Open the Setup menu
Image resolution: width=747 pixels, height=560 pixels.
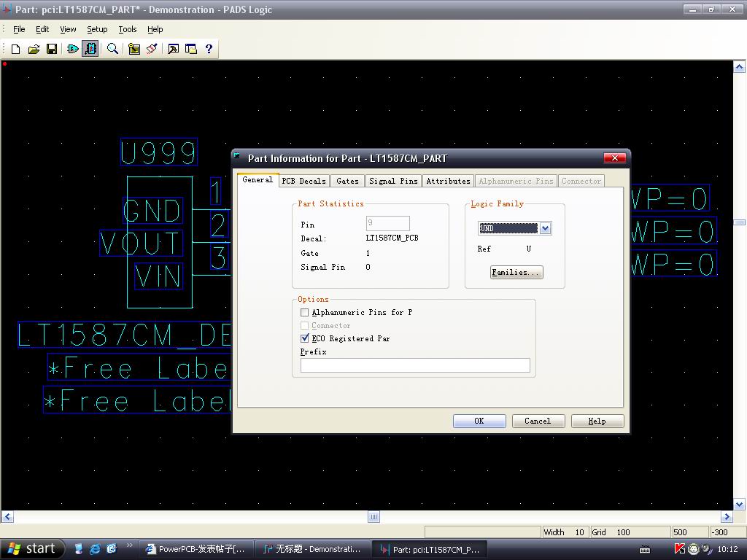[97, 29]
